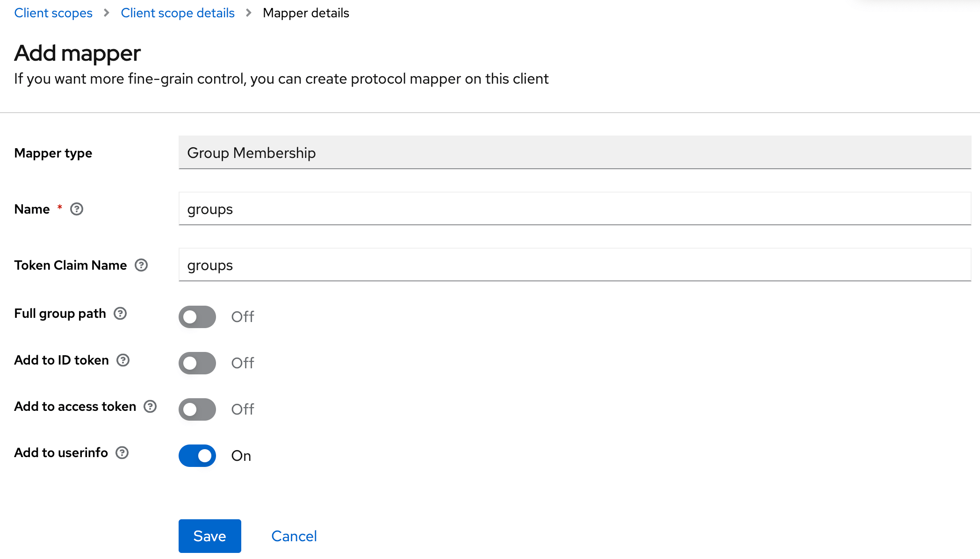Turn on Add to ID token

click(197, 363)
